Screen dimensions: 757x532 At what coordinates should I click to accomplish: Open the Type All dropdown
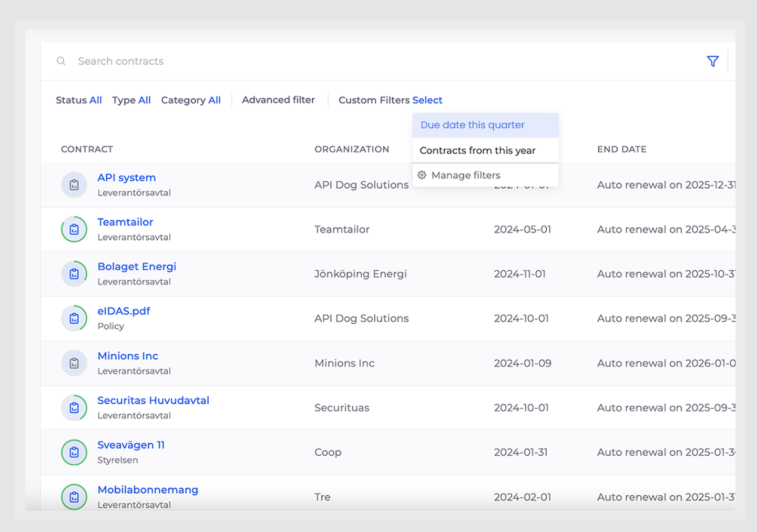[x=131, y=100]
